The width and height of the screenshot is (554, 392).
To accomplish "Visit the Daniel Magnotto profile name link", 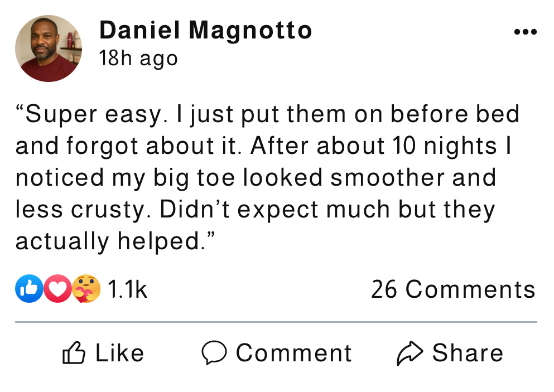I will [206, 30].
